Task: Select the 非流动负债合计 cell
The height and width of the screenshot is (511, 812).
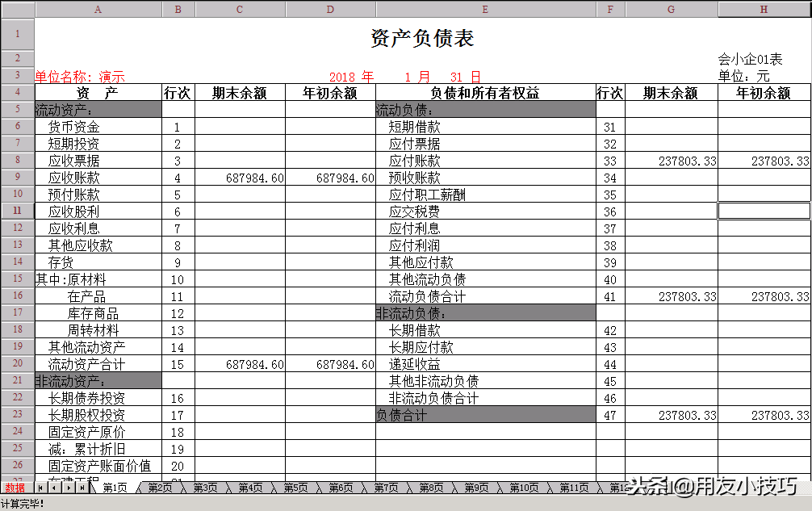Action: [x=486, y=398]
